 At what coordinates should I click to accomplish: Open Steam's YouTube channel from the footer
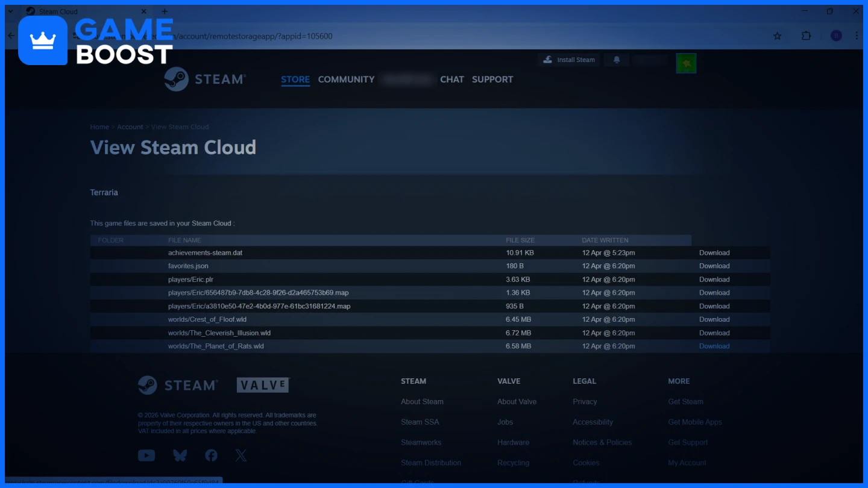pyautogui.click(x=146, y=455)
